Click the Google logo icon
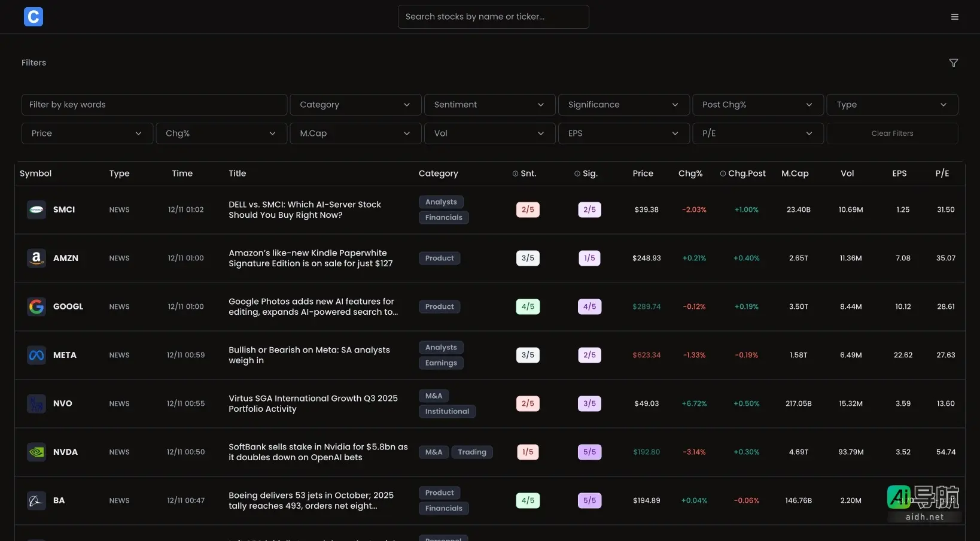Viewport: 980px width, 541px height. point(36,307)
